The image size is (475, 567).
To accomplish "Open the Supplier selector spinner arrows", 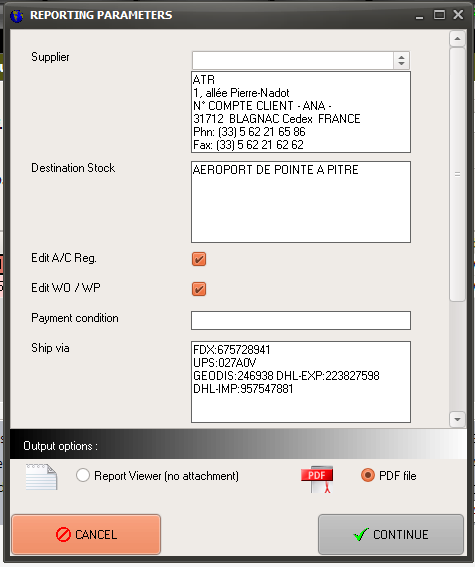I will pyautogui.click(x=401, y=60).
